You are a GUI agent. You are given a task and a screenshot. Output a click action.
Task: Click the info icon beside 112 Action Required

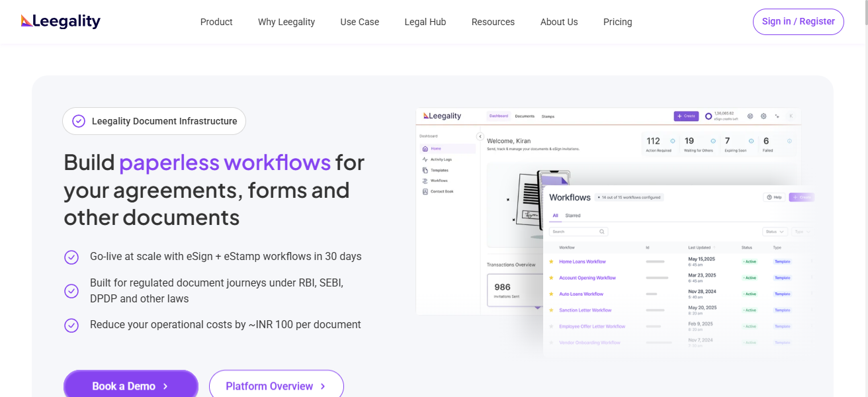pyautogui.click(x=673, y=141)
